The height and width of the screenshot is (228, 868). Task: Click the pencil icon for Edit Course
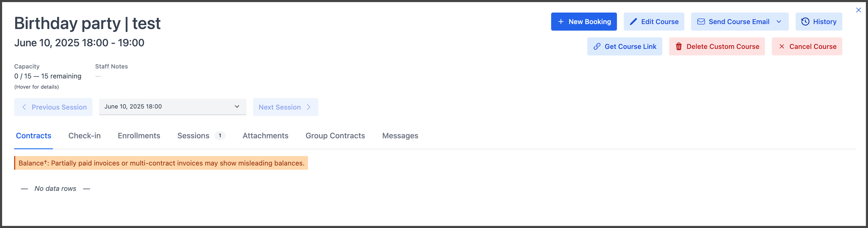(x=633, y=21)
